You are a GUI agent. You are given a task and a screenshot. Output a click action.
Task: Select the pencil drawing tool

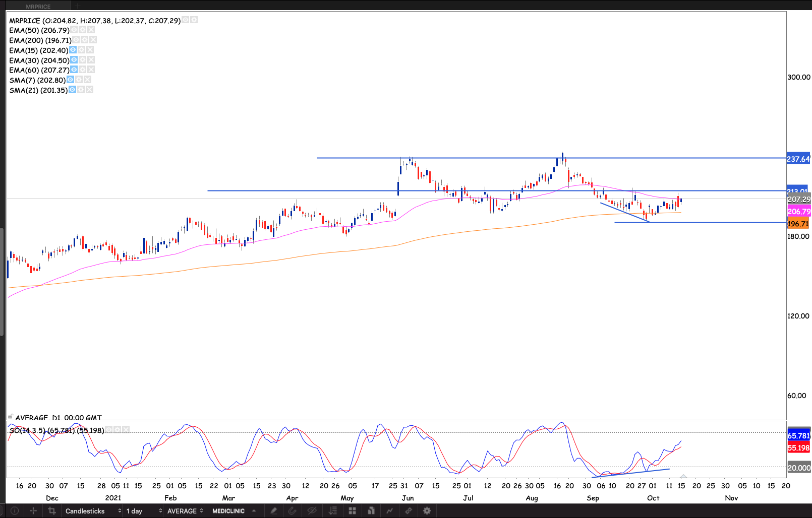point(273,511)
